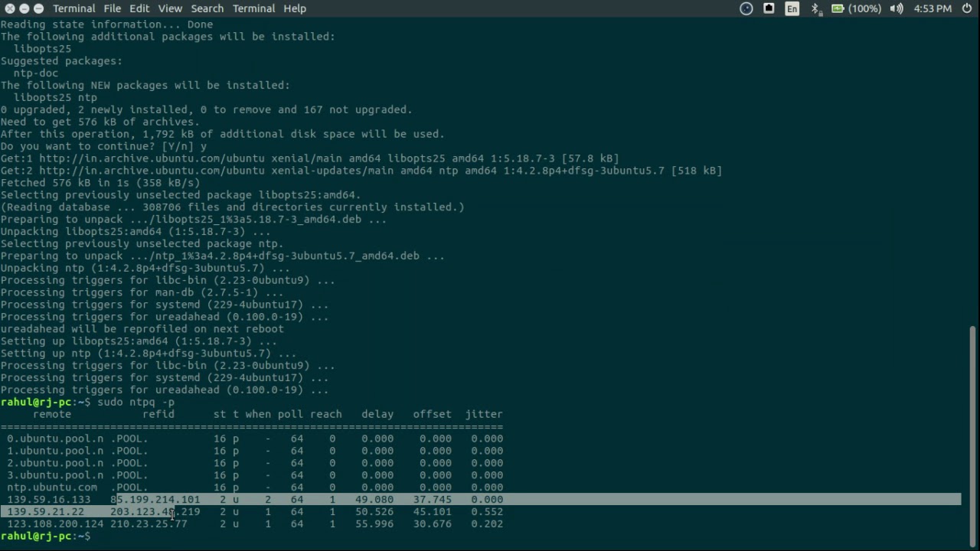The width and height of the screenshot is (980, 551).
Task: Click 'Need to get 576 kB of archives.'
Action: click(100, 122)
